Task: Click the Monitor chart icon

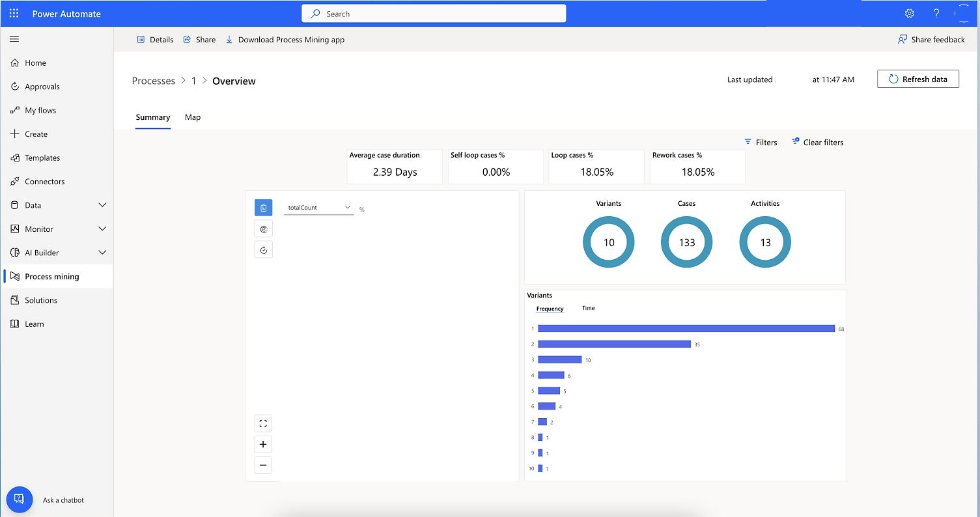Action: (x=15, y=229)
